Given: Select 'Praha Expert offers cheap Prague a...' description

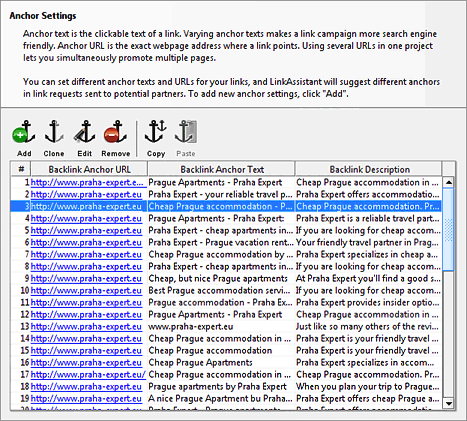Looking at the screenshot, I should pyautogui.click(x=368, y=398).
